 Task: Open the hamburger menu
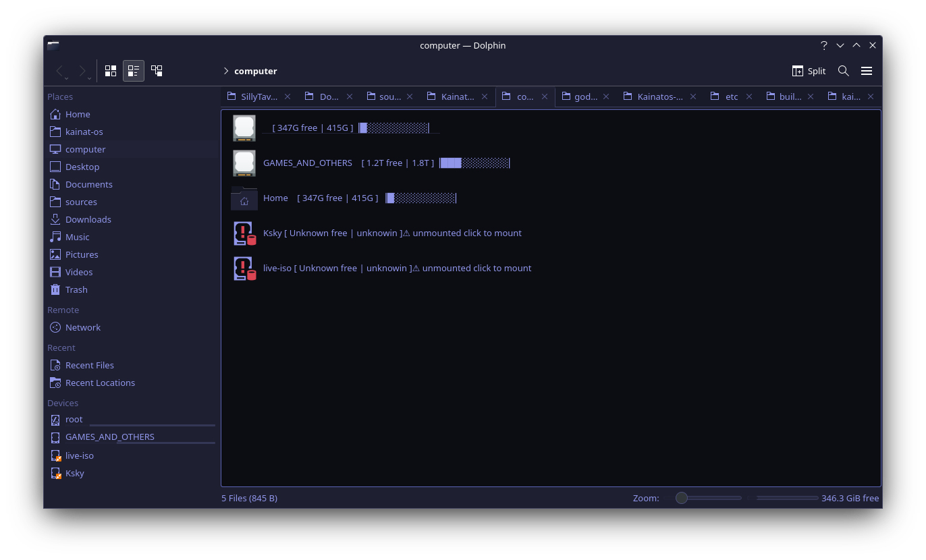pos(867,71)
